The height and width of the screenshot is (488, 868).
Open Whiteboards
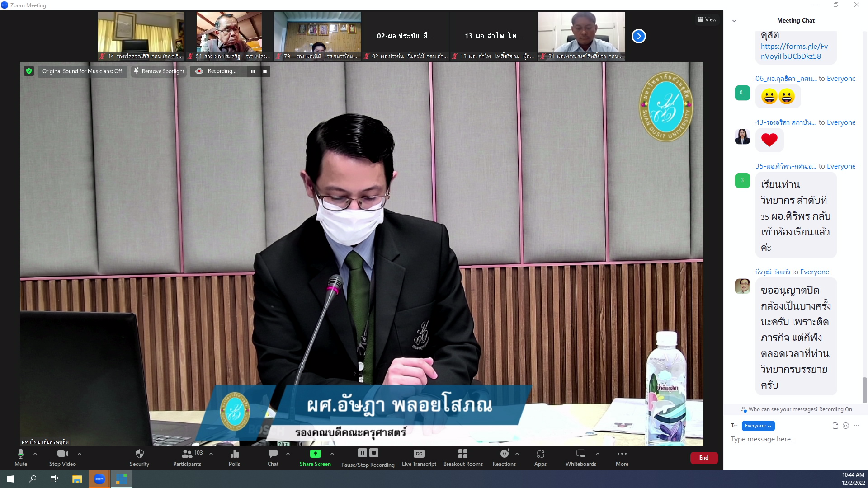[581, 457]
